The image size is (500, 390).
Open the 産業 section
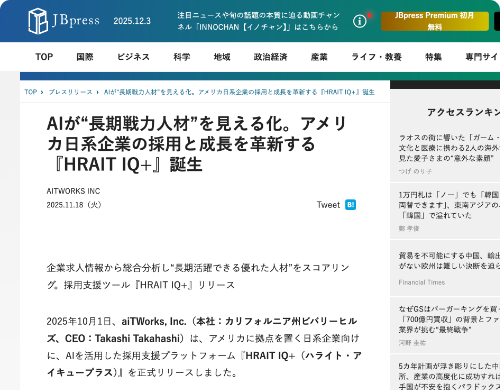(319, 57)
